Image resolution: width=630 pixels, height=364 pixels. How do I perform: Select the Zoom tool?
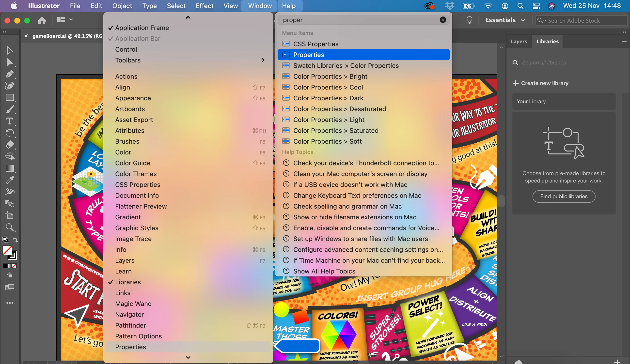coord(10,227)
